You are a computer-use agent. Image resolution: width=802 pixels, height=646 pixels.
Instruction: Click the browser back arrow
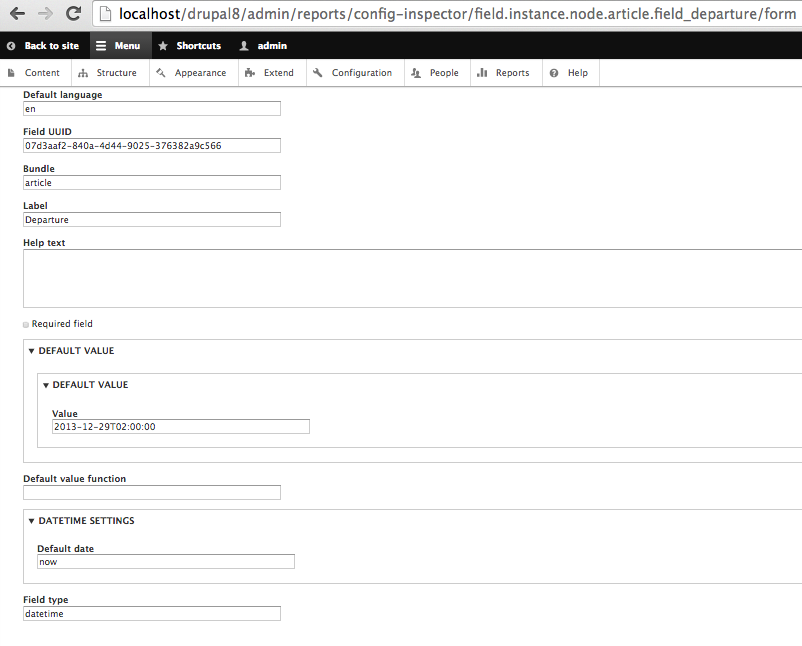tap(20, 13)
